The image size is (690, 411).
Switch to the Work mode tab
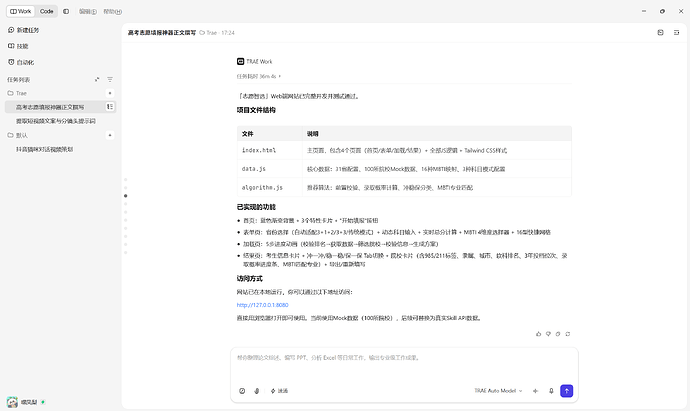click(x=20, y=11)
